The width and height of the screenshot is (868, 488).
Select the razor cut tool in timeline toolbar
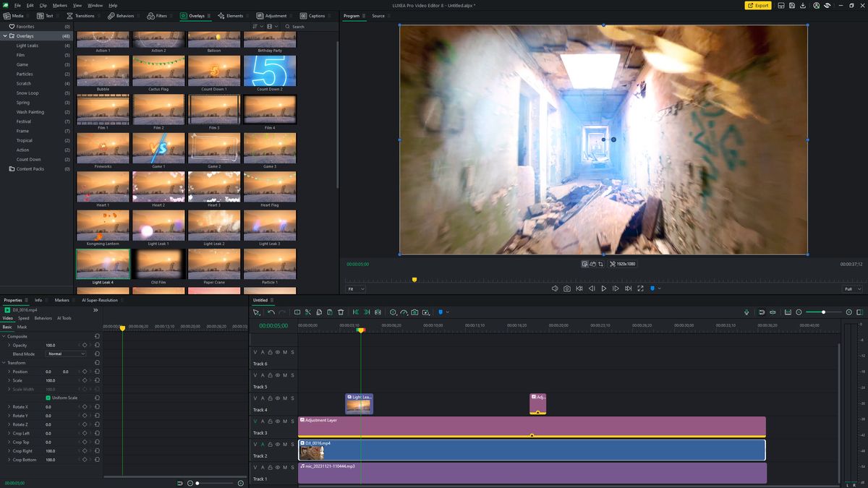[308, 312]
